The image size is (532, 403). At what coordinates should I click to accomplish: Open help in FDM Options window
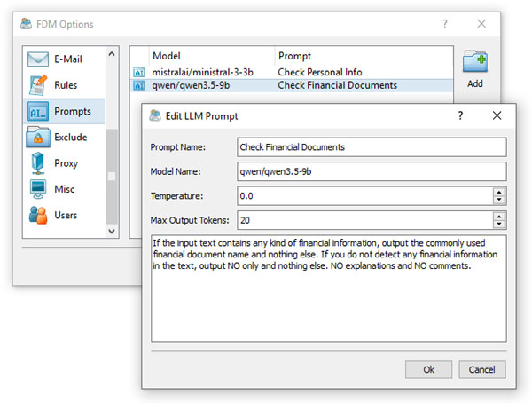coord(445,23)
